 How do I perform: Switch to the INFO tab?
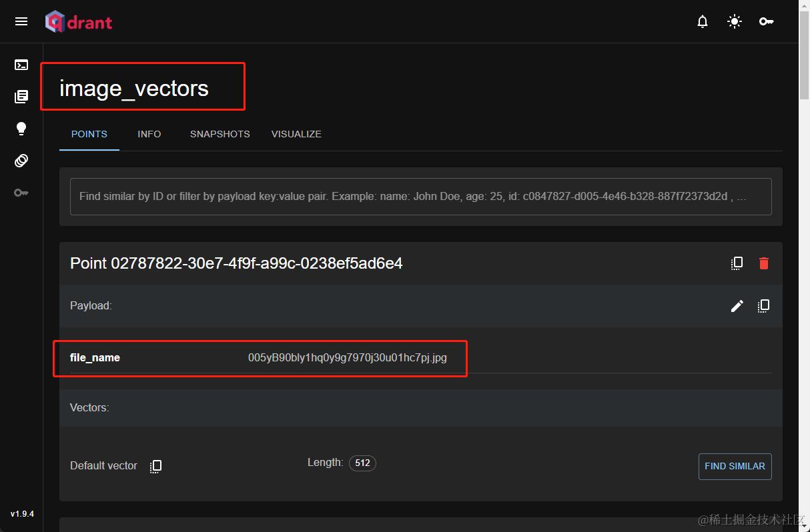click(149, 134)
